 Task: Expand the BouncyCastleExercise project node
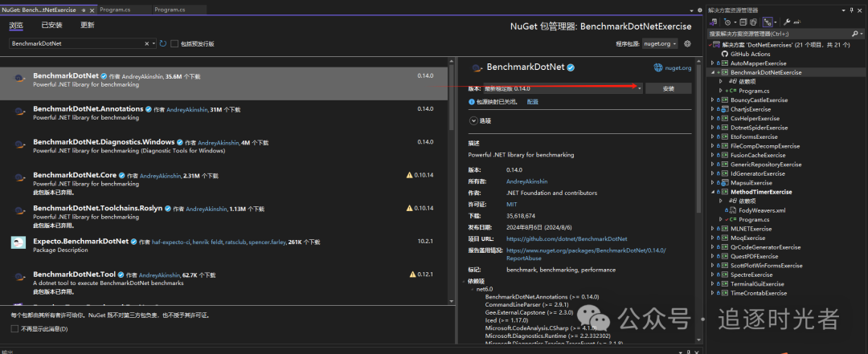coord(712,100)
